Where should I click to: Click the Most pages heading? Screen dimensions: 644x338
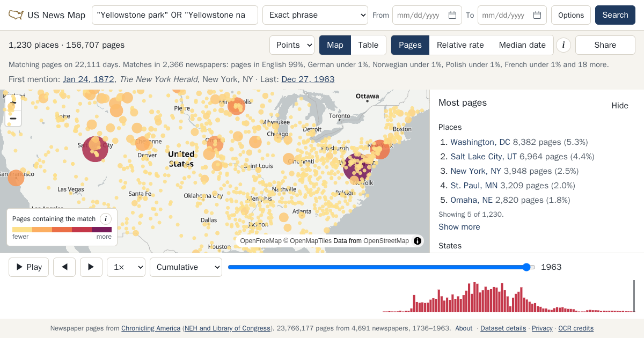(x=463, y=102)
